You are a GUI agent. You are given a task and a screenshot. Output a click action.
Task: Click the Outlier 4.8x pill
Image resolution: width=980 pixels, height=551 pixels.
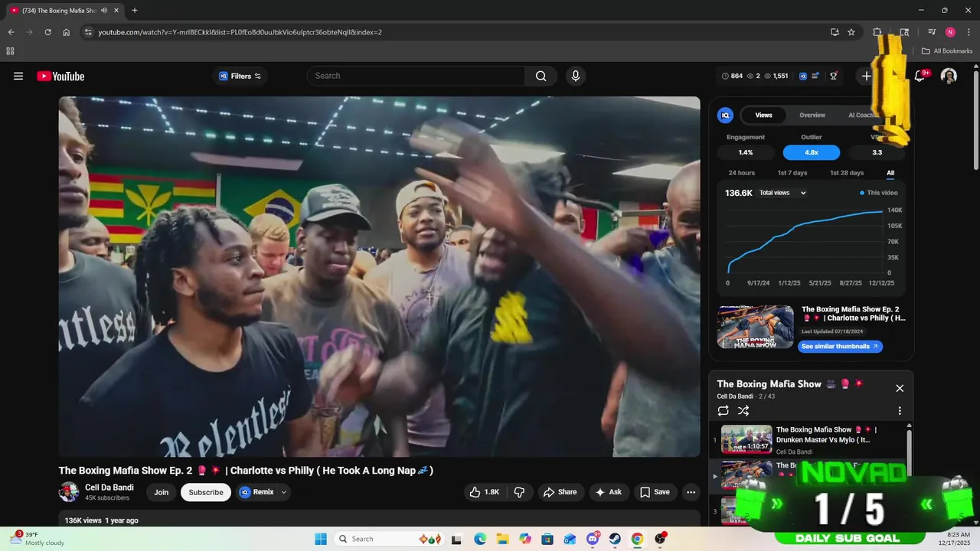click(812, 152)
